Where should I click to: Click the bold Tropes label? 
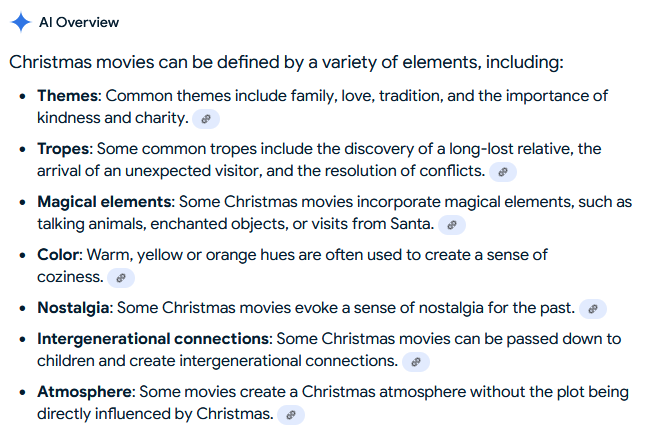coord(63,149)
